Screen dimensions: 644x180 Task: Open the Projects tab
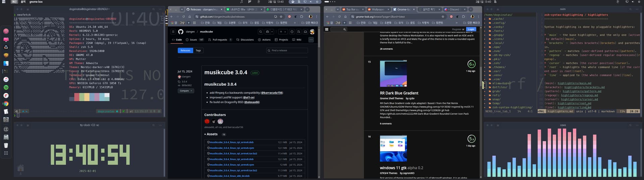281,40
